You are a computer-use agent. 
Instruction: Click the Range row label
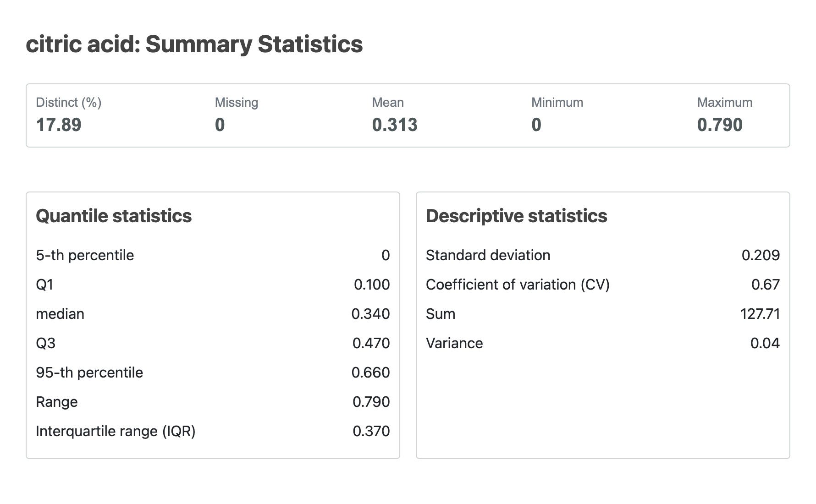[x=57, y=402]
